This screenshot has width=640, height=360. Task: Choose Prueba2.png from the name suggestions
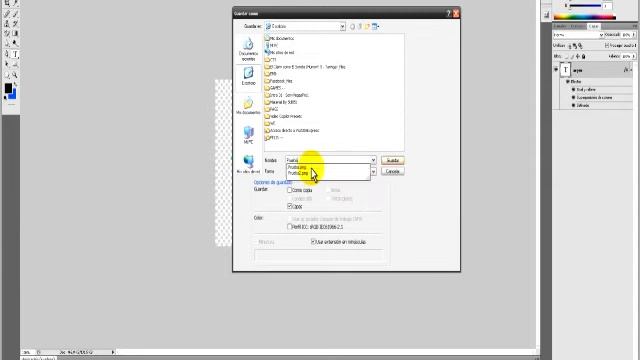click(x=298, y=173)
